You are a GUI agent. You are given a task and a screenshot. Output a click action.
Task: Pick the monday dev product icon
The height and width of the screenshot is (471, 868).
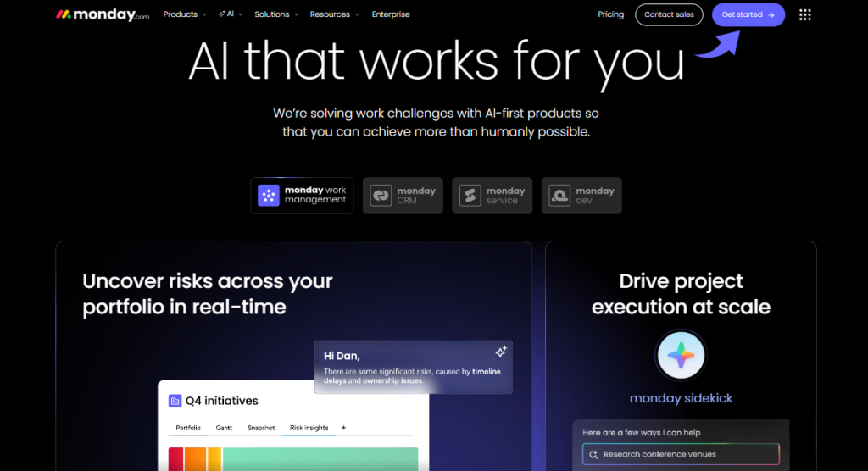click(x=559, y=196)
